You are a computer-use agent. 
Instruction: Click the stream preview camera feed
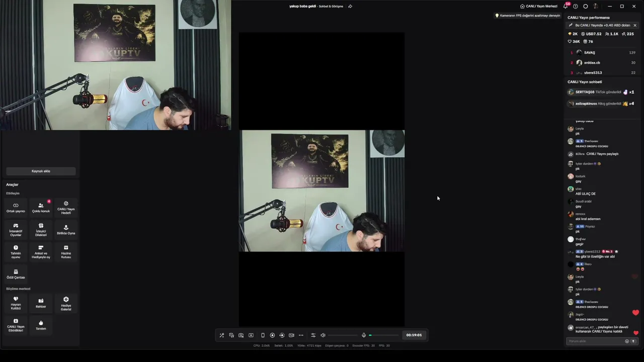[321, 191]
